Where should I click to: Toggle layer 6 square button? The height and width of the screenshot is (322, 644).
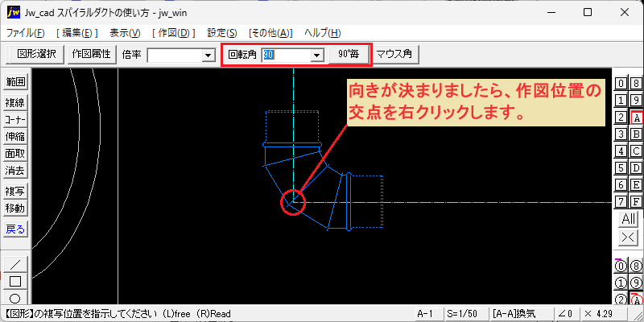(621, 185)
